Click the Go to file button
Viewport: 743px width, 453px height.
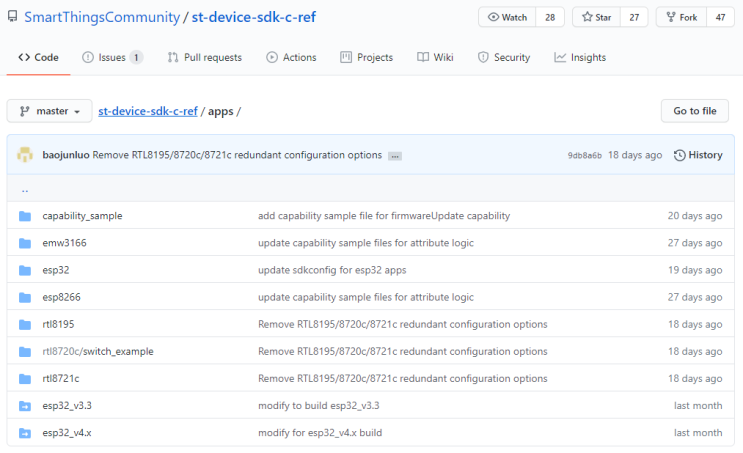[x=695, y=111]
